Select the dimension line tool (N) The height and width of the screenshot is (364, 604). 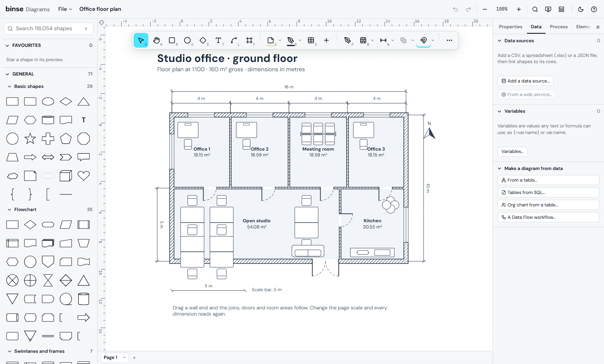pos(383,40)
